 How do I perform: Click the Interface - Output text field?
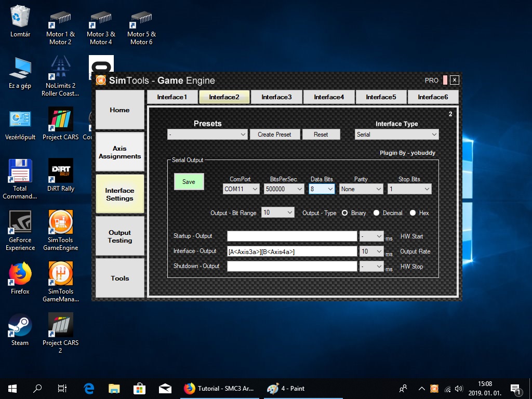click(291, 251)
